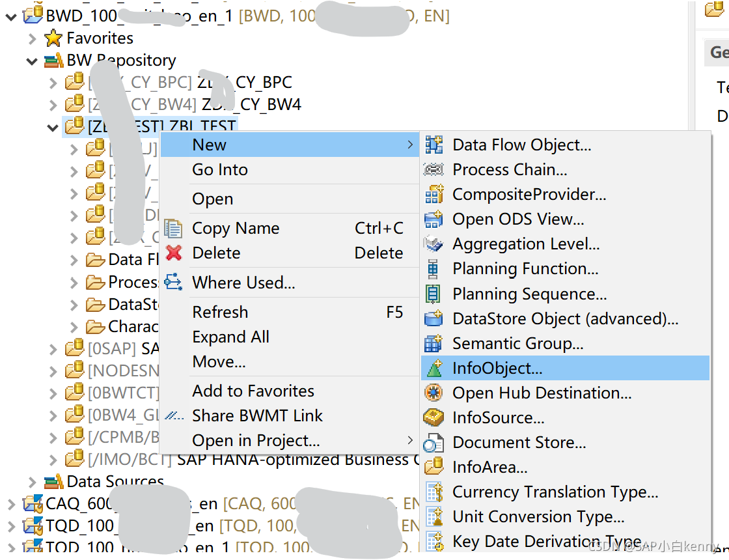Click the BWD_100 project icon
This screenshot has height=560, width=729.
(33, 16)
